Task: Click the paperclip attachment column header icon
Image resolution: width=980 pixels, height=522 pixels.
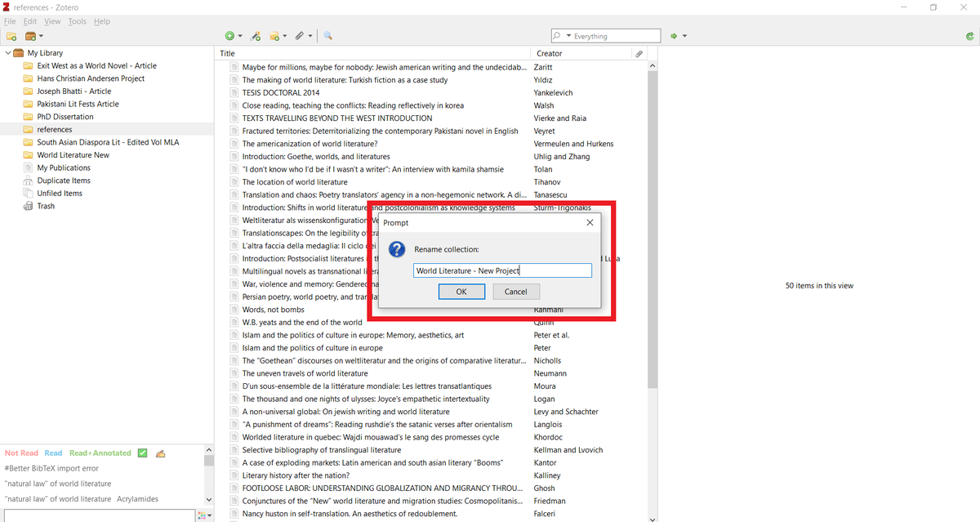Action: [639, 53]
